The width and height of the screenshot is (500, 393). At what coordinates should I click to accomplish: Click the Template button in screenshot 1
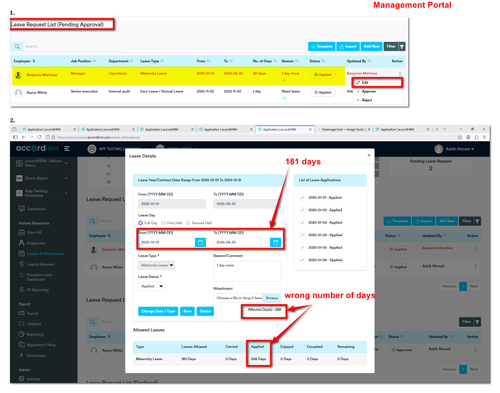tap(322, 47)
